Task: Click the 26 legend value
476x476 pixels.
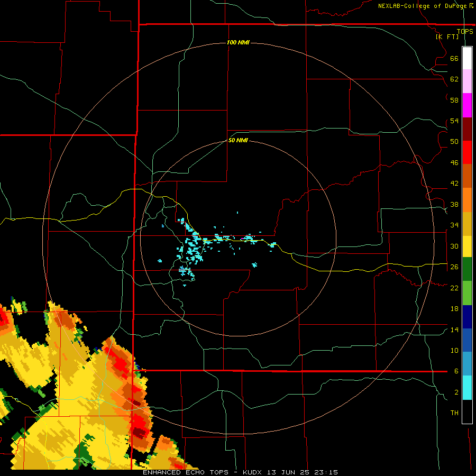Action: coord(454,267)
